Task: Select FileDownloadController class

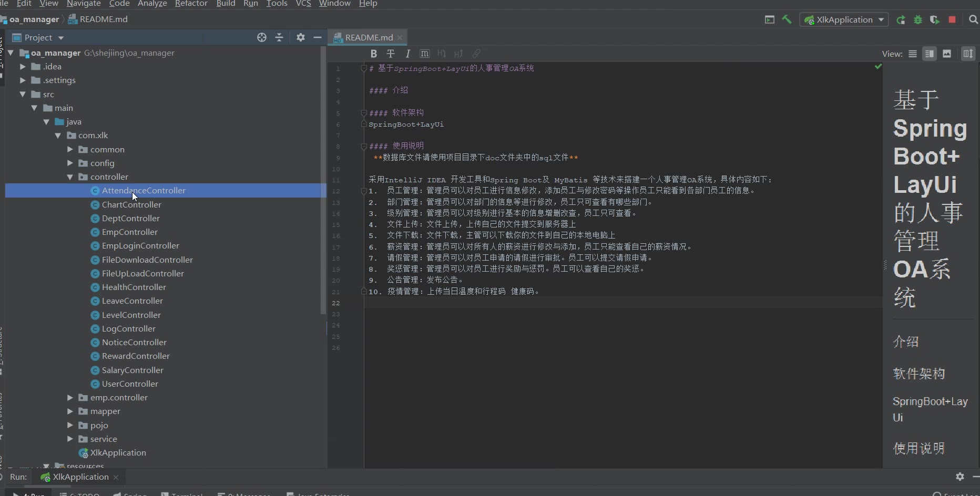Action: [x=147, y=260]
